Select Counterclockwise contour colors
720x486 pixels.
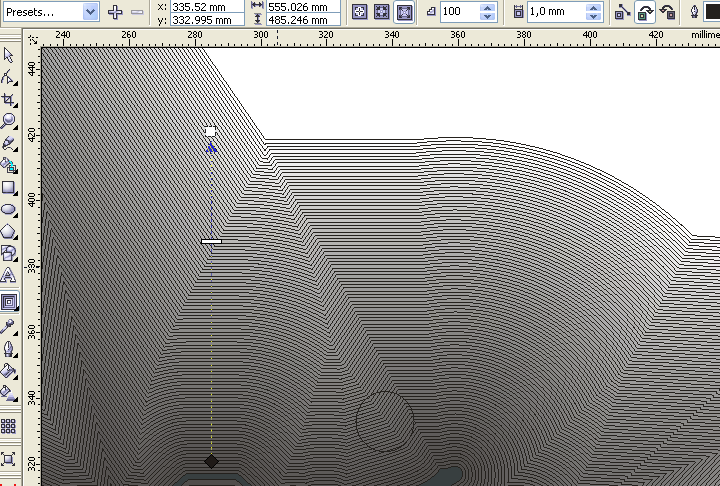[667, 12]
